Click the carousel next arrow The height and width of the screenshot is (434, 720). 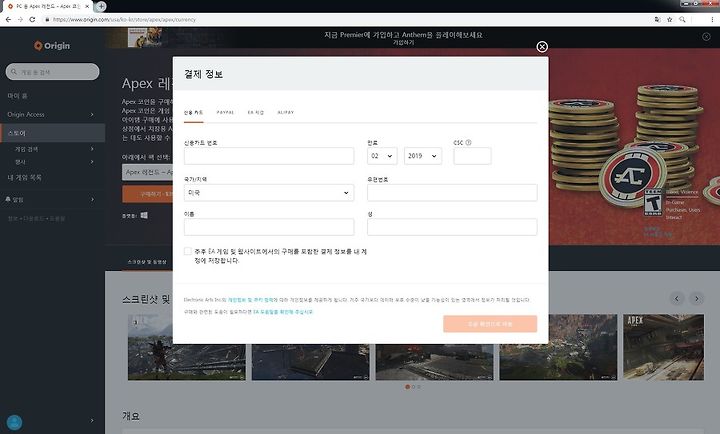697,299
